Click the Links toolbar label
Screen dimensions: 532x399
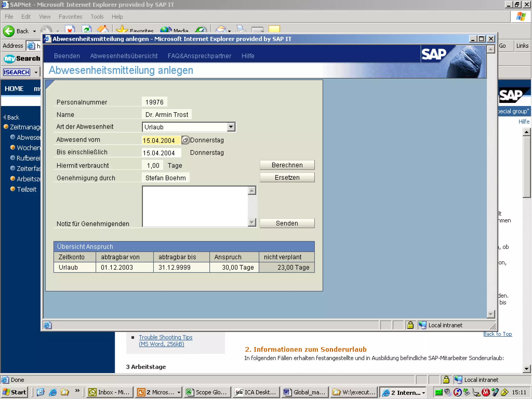coord(522,46)
